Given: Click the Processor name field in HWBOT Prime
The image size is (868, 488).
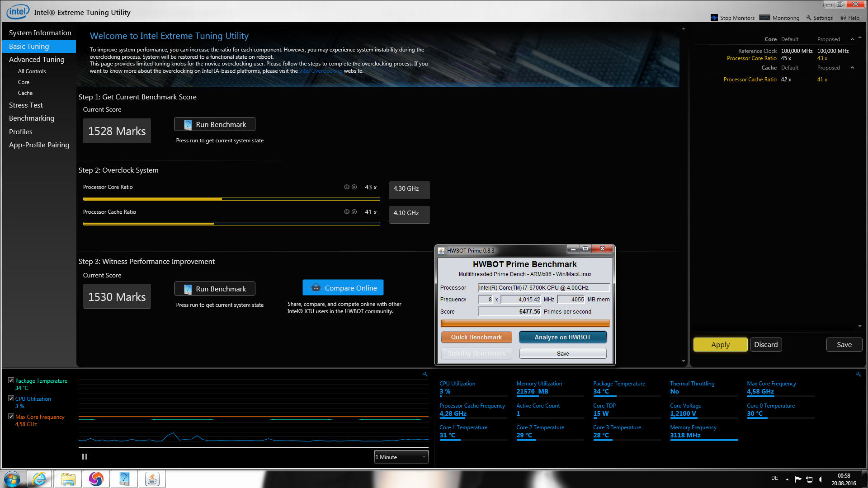Looking at the screenshot, I should pyautogui.click(x=544, y=288).
